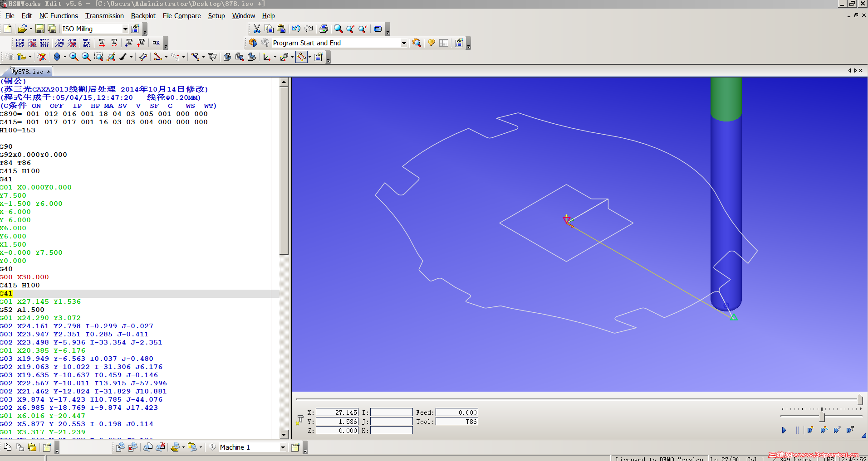Expand the black tool icon dropdown arrow
This screenshot has width=868, height=461.
point(132,57)
